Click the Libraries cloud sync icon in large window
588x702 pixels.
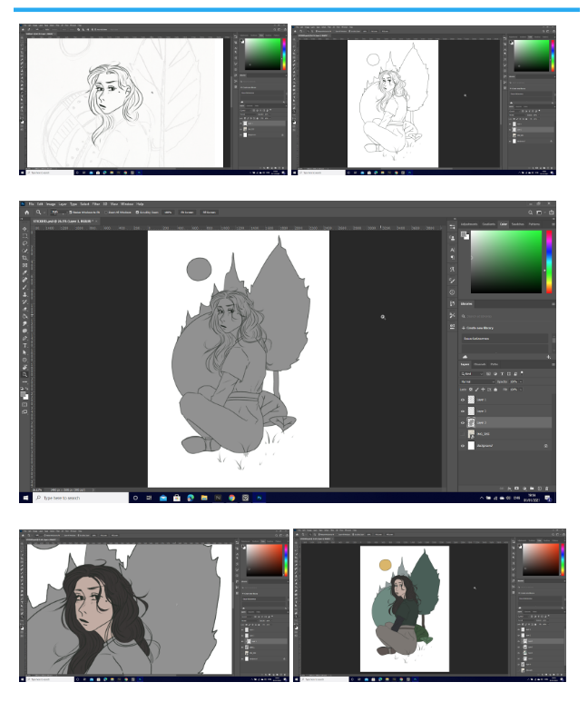click(465, 356)
